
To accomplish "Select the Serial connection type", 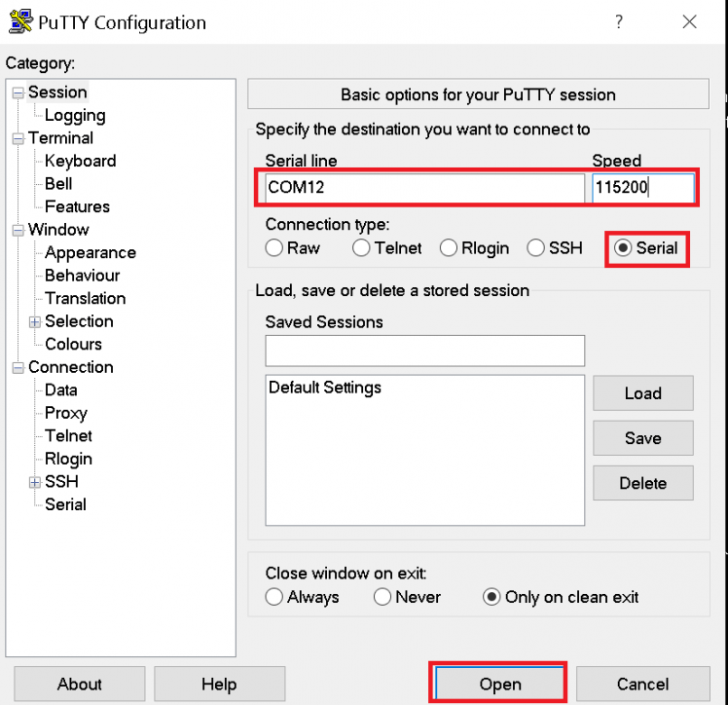I will pos(623,248).
